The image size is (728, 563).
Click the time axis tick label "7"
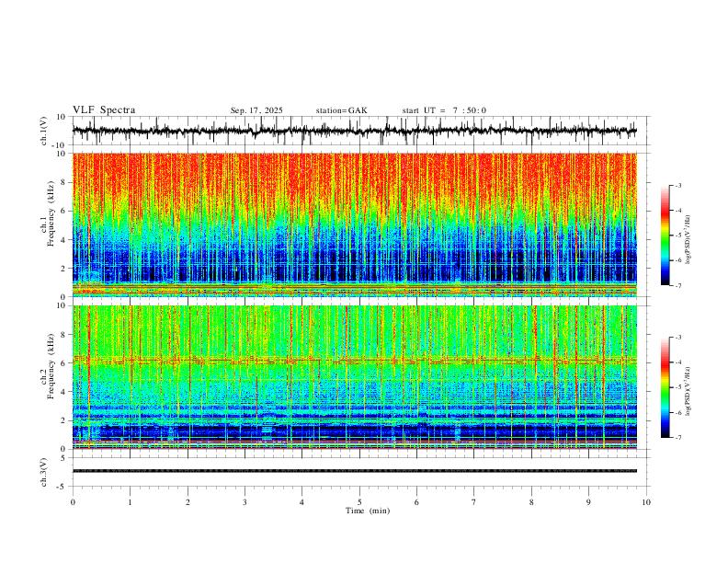(x=474, y=502)
